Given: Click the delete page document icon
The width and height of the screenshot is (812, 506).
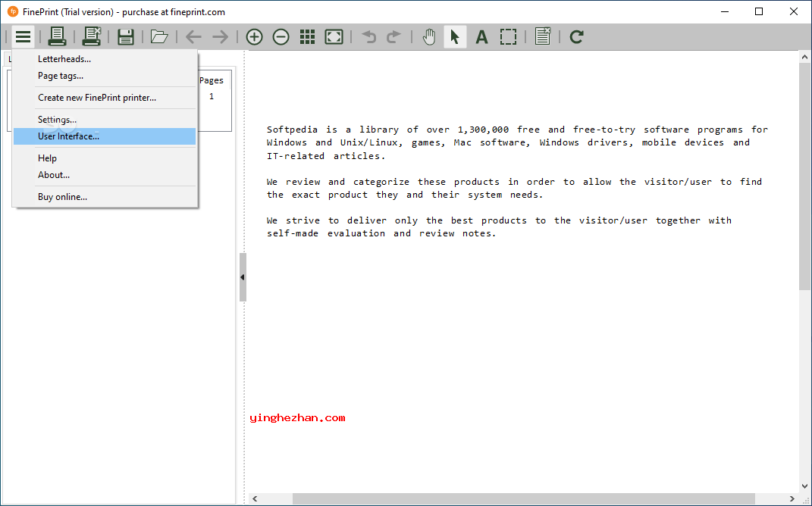Looking at the screenshot, I should pos(543,36).
